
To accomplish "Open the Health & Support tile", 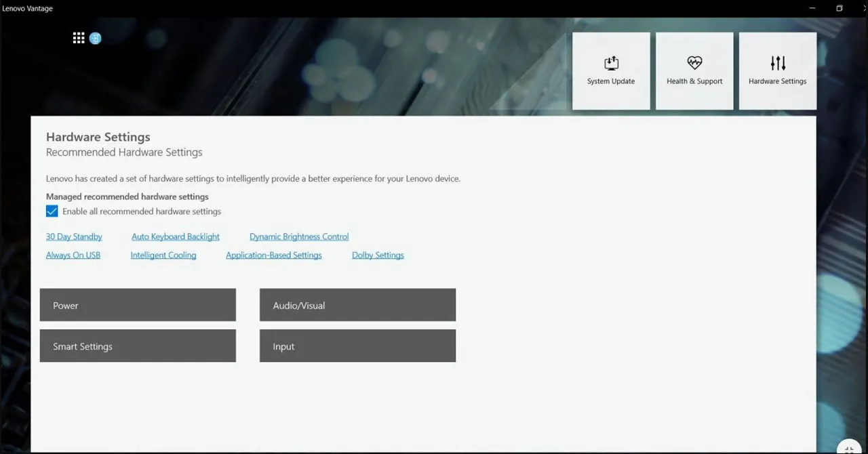I will pyautogui.click(x=694, y=71).
